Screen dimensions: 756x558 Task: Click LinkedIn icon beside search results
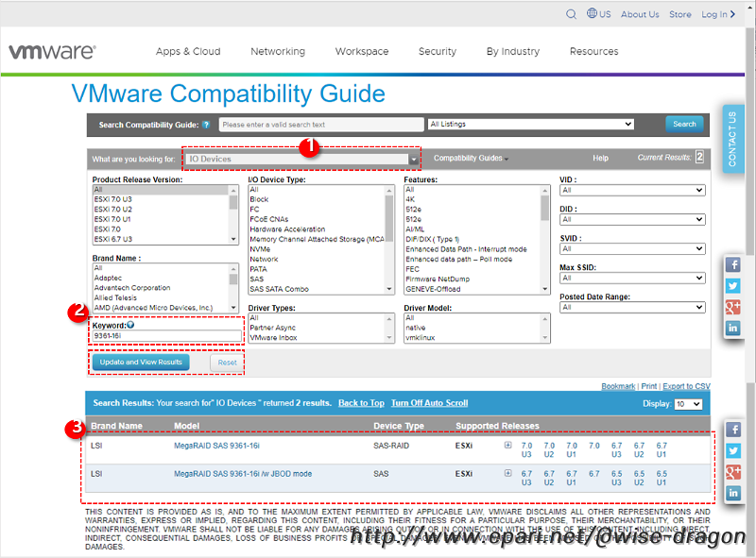point(733,493)
